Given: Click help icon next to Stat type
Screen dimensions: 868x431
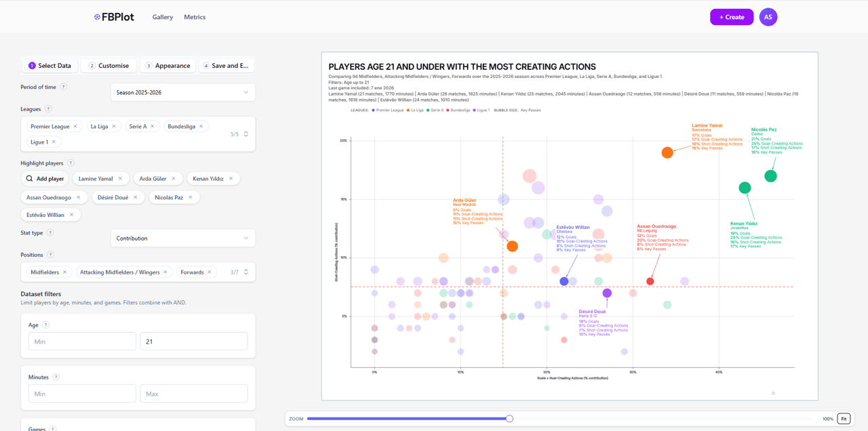Looking at the screenshot, I should pos(50,233).
